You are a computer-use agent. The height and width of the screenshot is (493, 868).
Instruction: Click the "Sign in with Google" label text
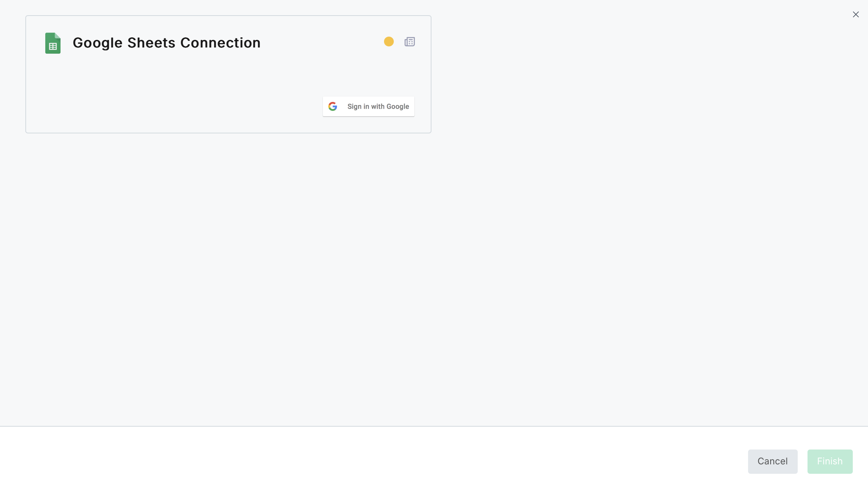point(378,106)
